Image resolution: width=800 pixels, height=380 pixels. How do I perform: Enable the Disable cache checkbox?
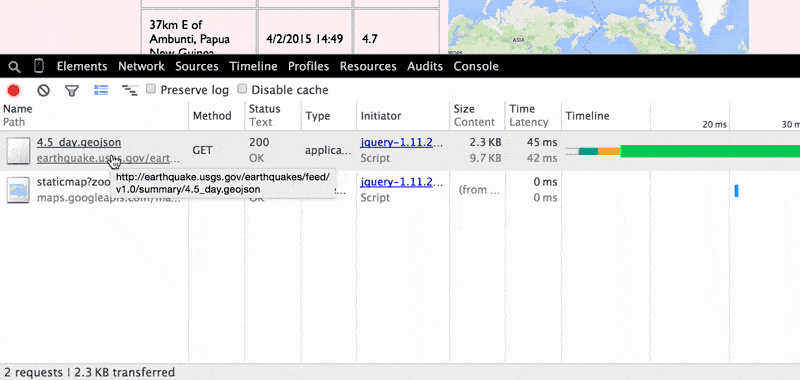click(242, 89)
